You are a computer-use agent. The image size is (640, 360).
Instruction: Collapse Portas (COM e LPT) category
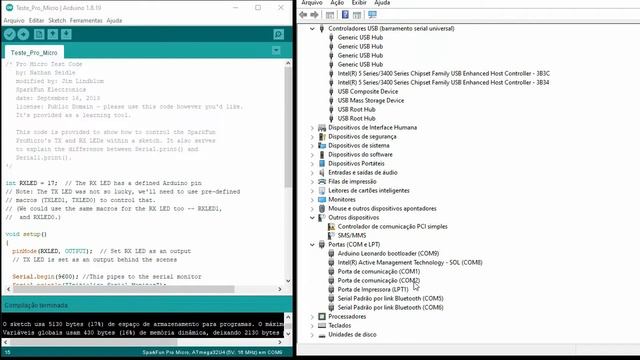coord(312,244)
